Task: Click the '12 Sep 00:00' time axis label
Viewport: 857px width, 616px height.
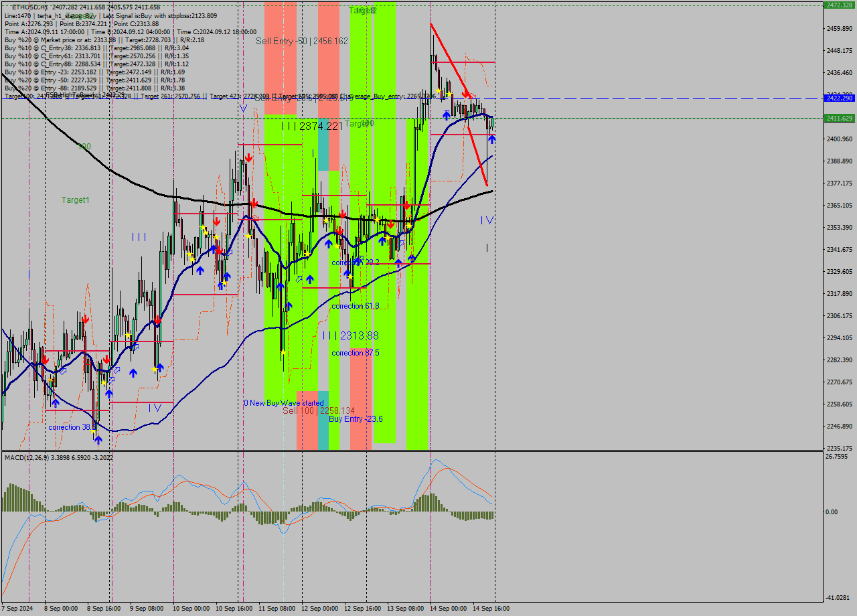Action: coord(320,609)
